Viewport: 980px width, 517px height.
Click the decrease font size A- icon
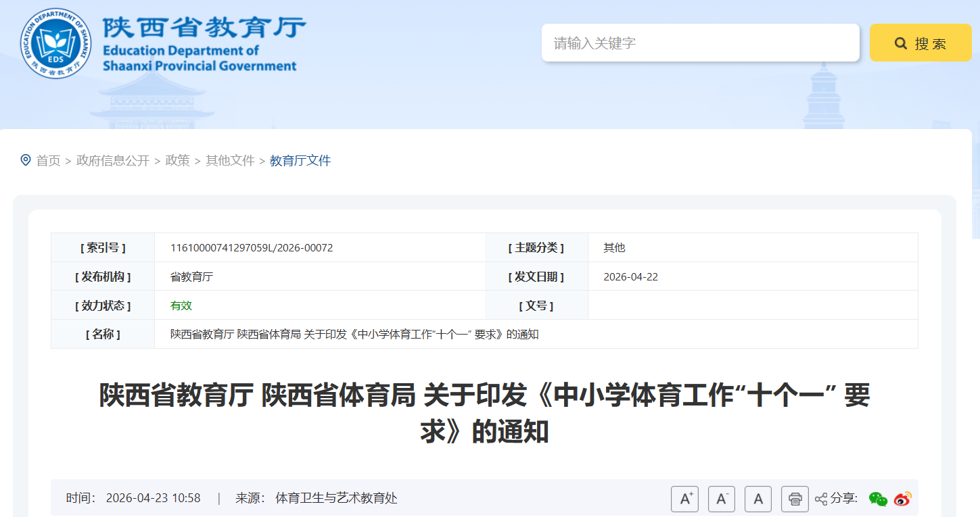[x=721, y=499]
